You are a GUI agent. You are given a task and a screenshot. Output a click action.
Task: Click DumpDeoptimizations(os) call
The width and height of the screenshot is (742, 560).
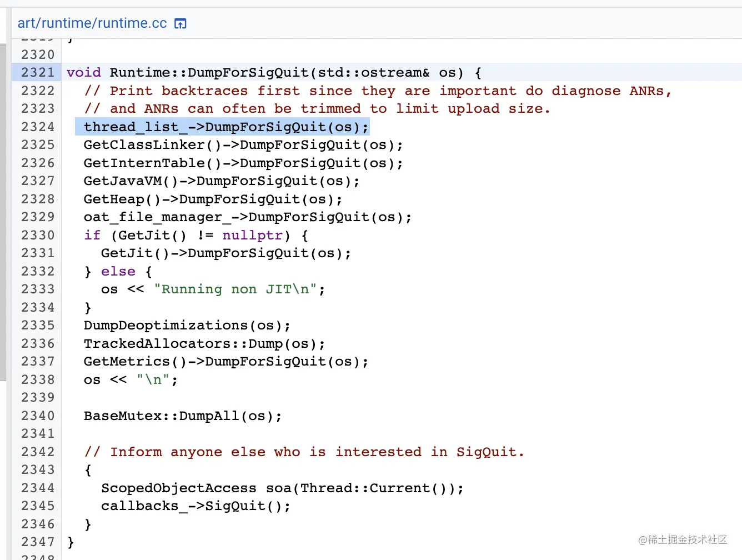[187, 326]
